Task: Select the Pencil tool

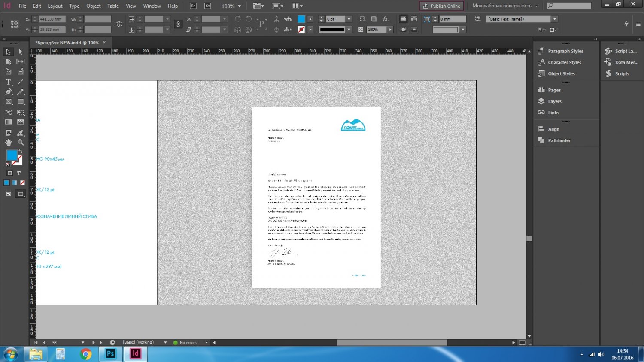Action: (x=20, y=92)
